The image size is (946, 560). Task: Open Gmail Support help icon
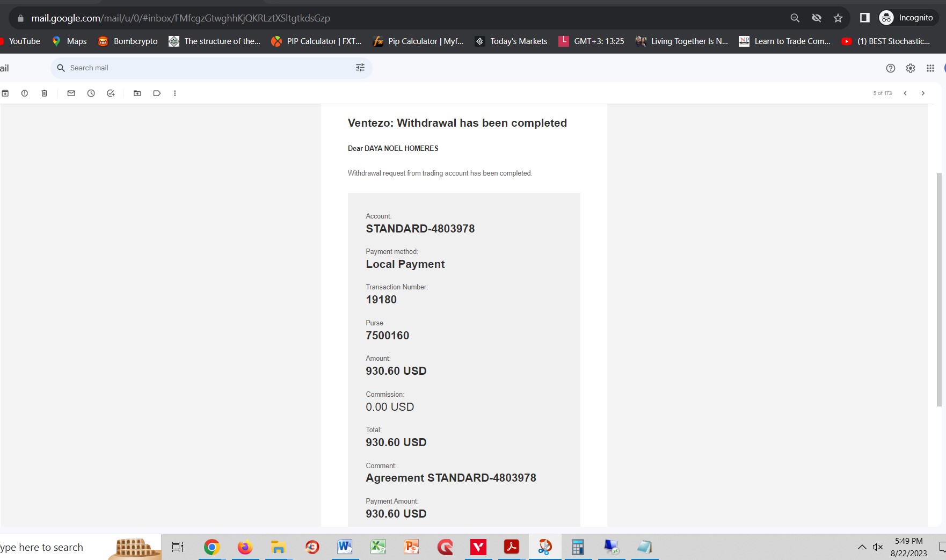coord(891,68)
